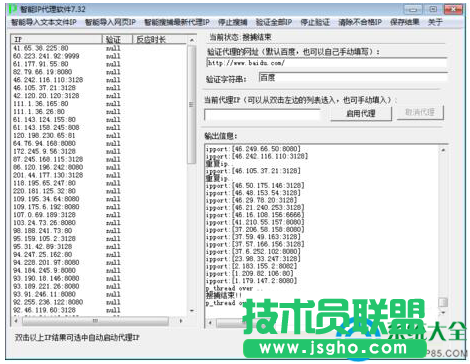Select the row 98.188.241.73:80
The height and width of the screenshot is (364, 470).
point(42,231)
